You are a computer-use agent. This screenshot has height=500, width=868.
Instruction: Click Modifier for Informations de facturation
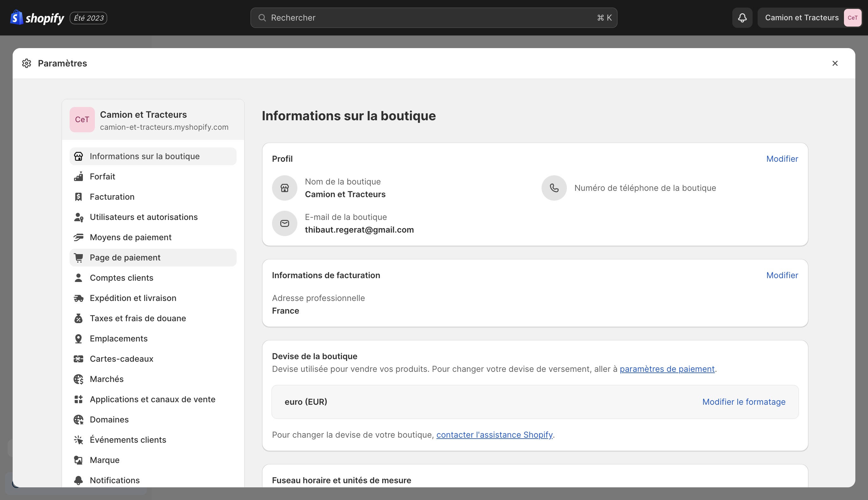[x=782, y=275]
